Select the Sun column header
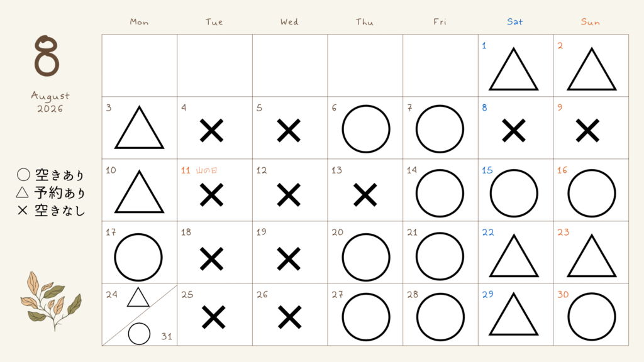Image resolution: width=644 pixels, height=362 pixels. pyautogui.click(x=590, y=22)
